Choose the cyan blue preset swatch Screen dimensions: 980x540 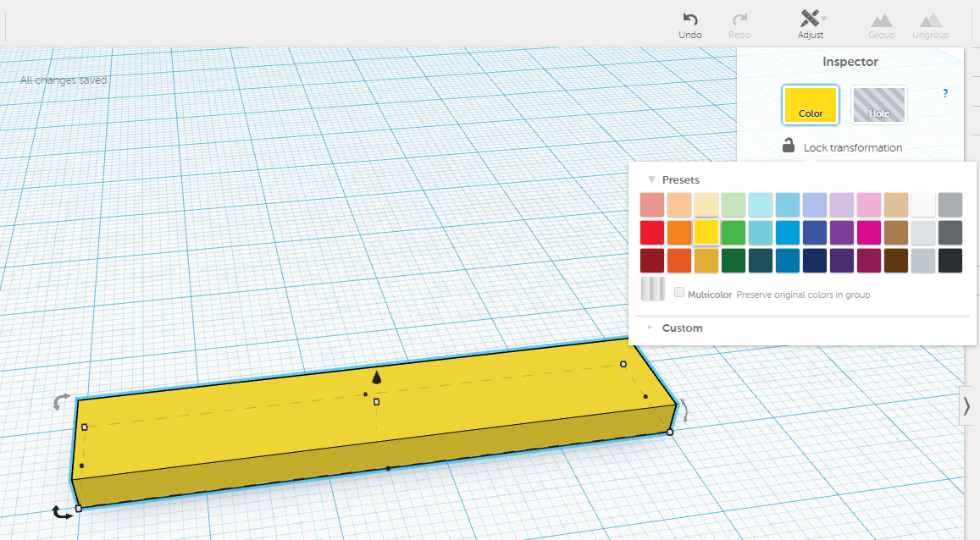coord(788,233)
